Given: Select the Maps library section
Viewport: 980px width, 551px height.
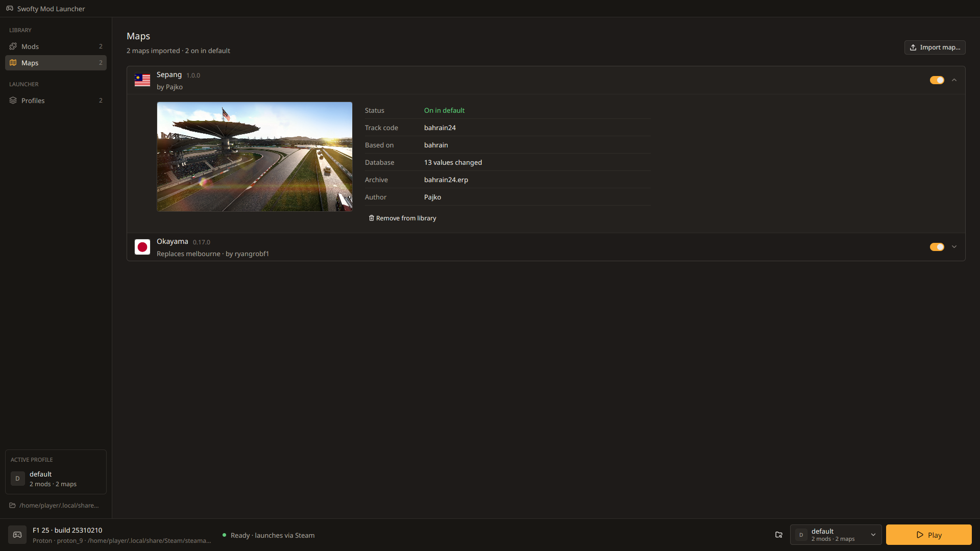Looking at the screenshot, I should click(56, 63).
